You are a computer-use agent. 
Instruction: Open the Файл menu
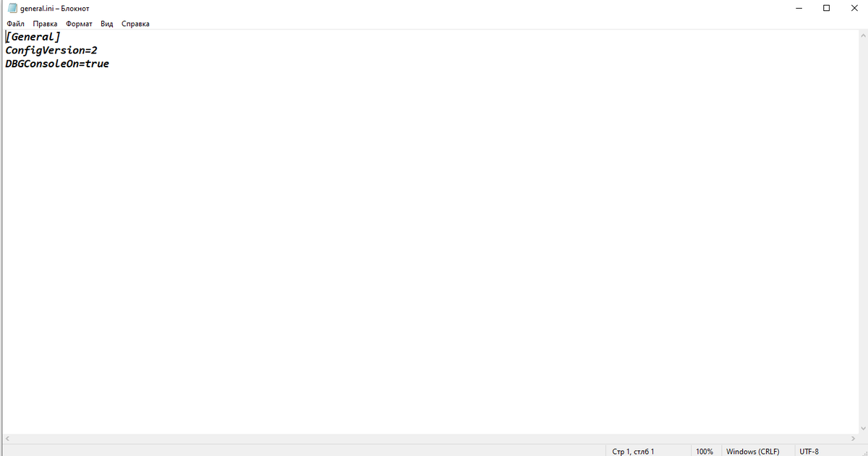pos(15,24)
